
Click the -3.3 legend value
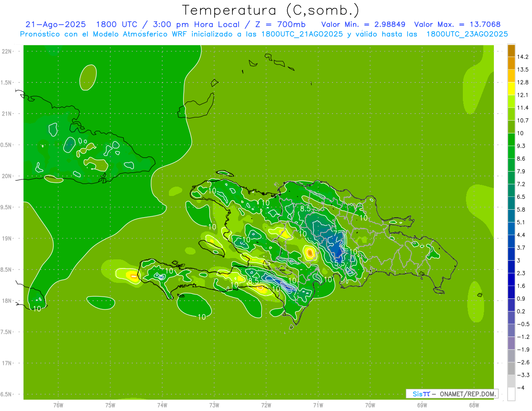(523, 376)
